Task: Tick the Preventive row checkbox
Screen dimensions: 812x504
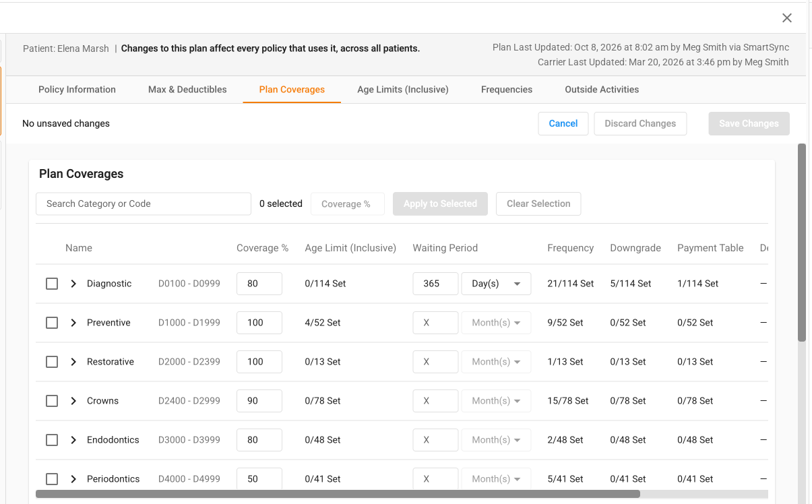Action: click(52, 323)
